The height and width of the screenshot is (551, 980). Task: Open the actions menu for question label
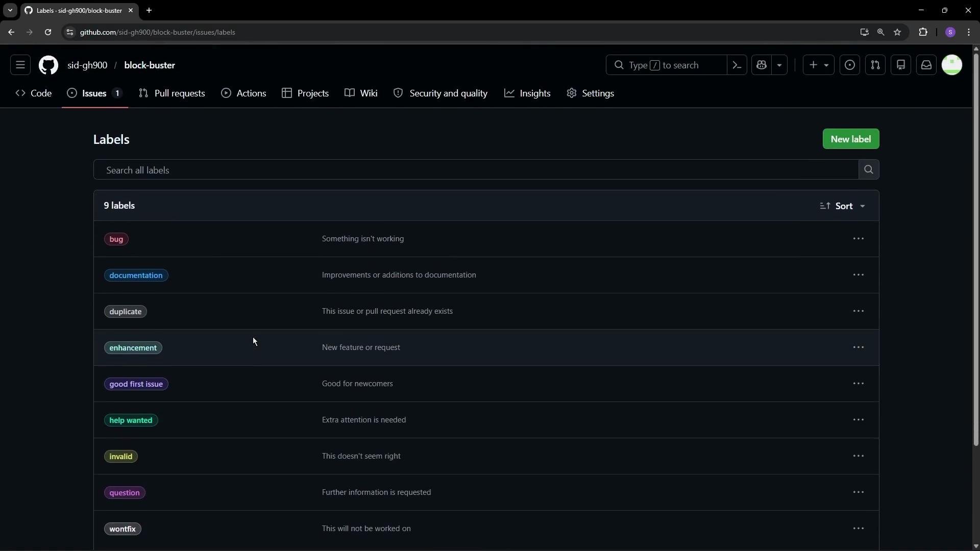[x=859, y=492]
